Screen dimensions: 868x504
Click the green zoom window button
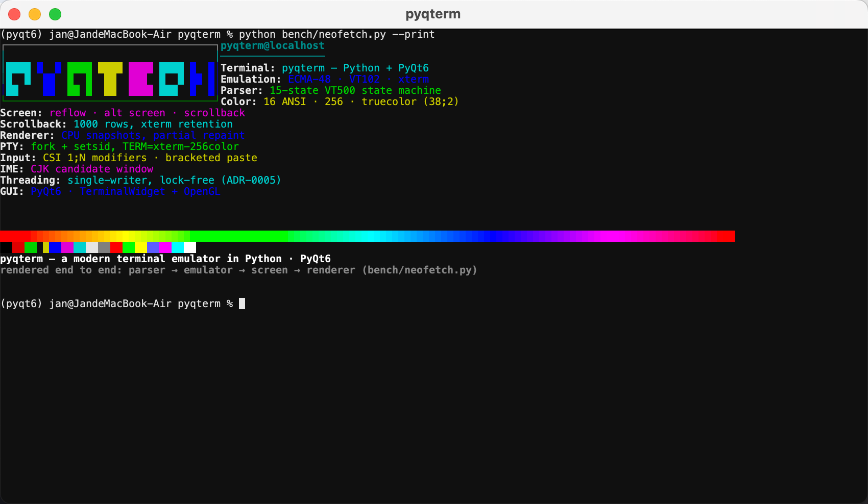point(55,14)
